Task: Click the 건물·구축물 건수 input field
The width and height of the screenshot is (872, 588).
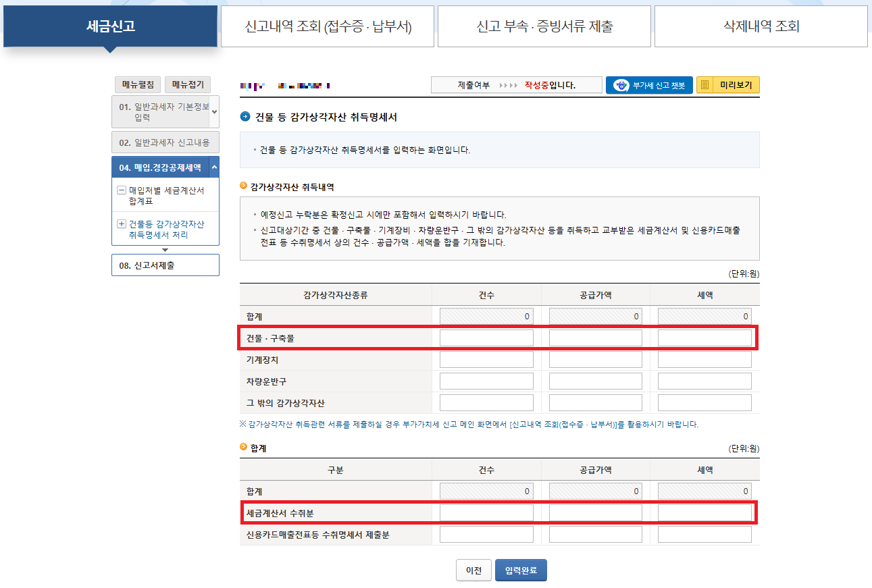Action: pyautogui.click(x=486, y=337)
